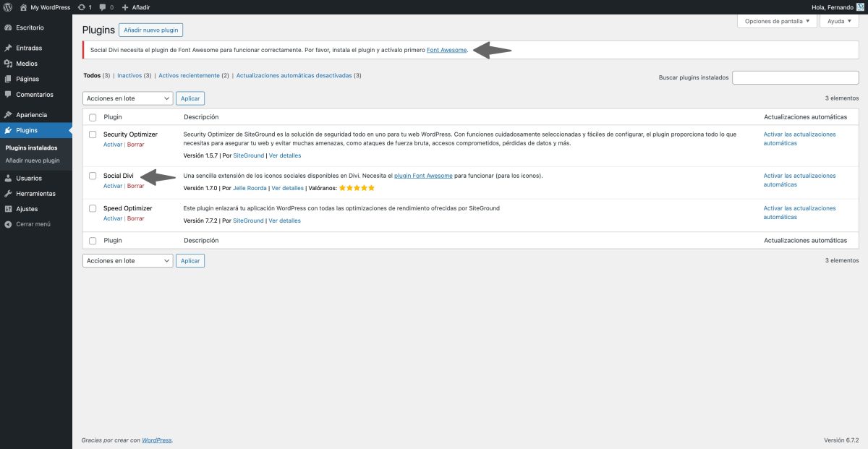Open the Font Awesome link in notice
Viewport: 868px width, 449px height.
447,50
